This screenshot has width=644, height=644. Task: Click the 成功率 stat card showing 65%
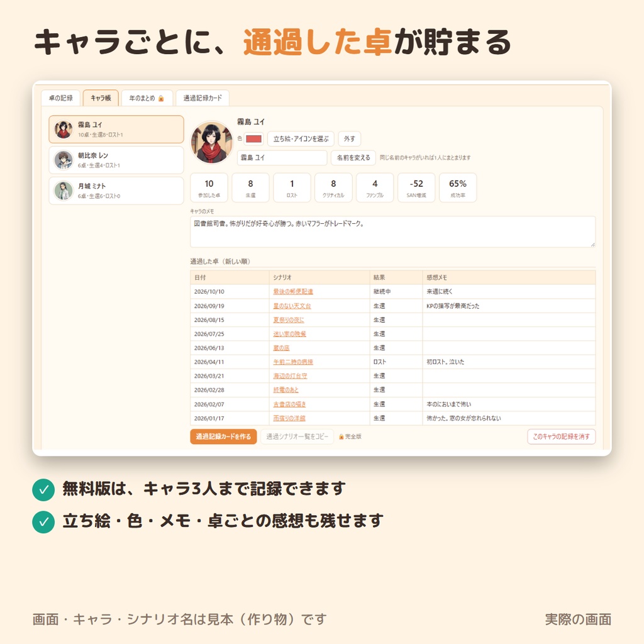point(458,187)
